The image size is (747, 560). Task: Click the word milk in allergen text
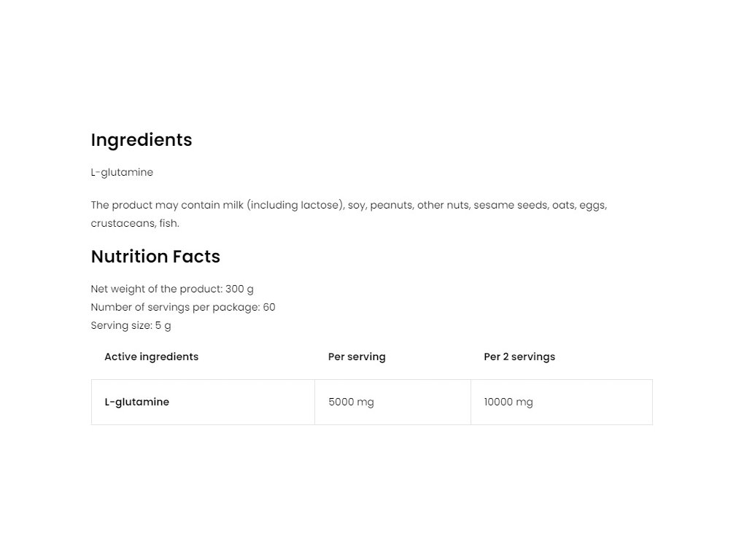[233, 205]
